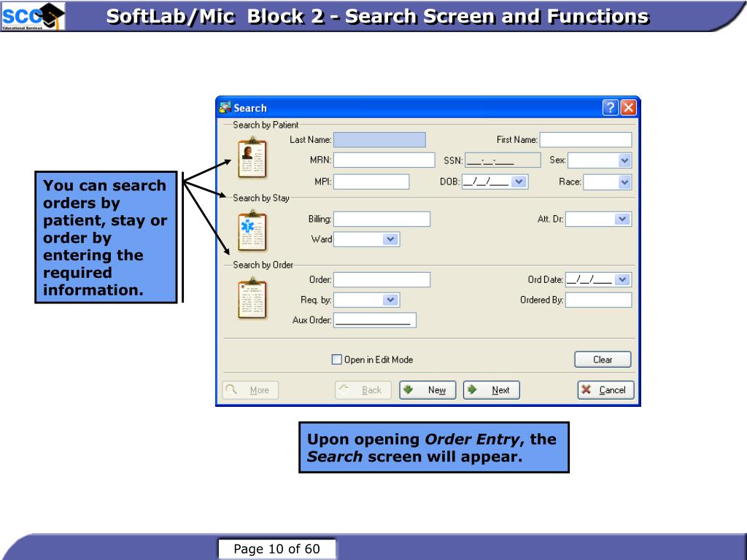Expand the Race dropdown list
The width and height of the screenshot is (747, 560).
pyautogui.click(x=624, y=182)
